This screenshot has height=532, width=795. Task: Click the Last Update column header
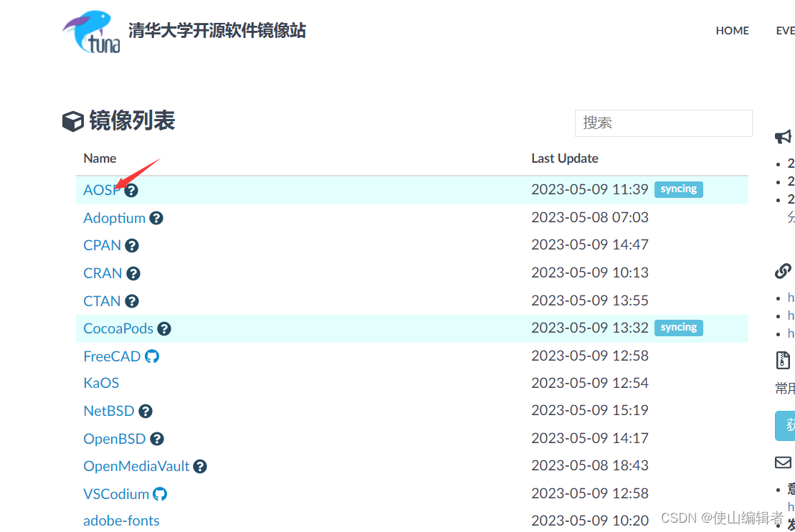point(564,158)
